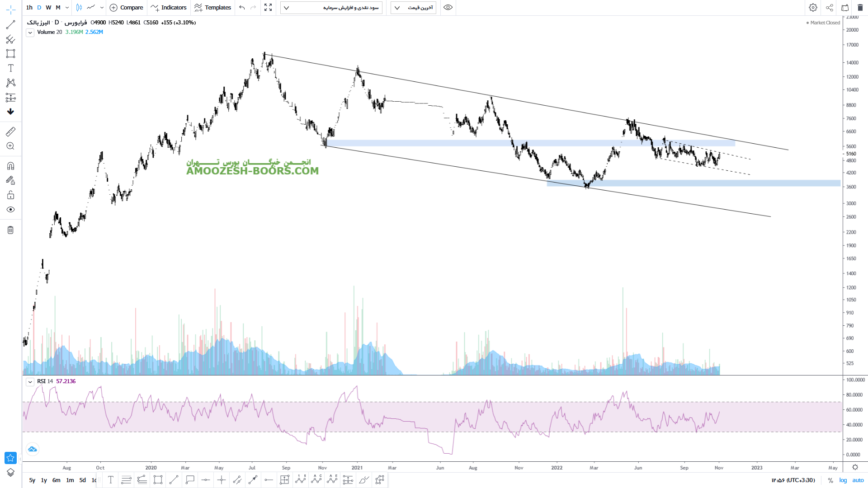
Task: Click the blue favorites star button
Action: [x=10, y=458]
